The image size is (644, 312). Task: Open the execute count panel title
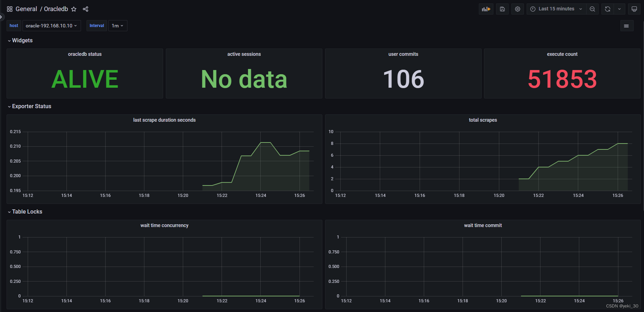pos(562,54)
